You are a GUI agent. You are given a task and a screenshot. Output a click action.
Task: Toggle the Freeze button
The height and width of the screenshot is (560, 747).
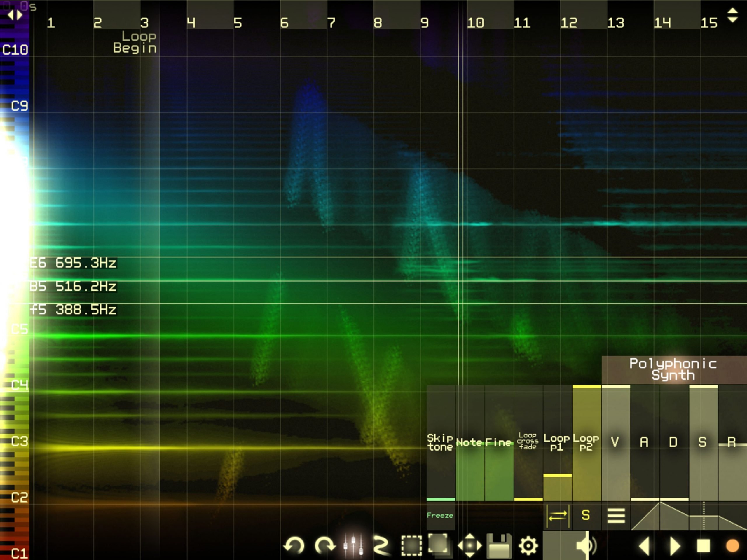click(x=440, y=515)
